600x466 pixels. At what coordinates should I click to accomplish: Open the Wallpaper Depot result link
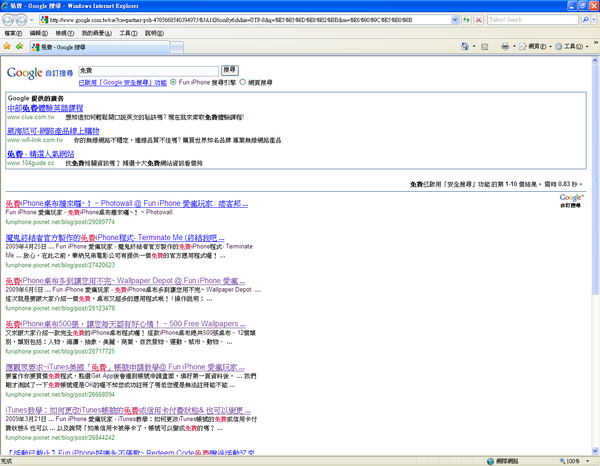(x=125, y=281)
